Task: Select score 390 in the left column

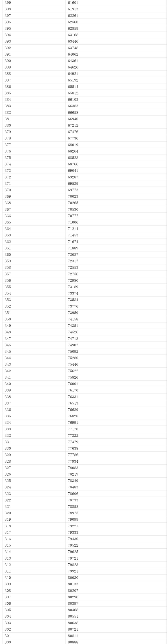Action: pyautogui.click(x=8, y=61)
